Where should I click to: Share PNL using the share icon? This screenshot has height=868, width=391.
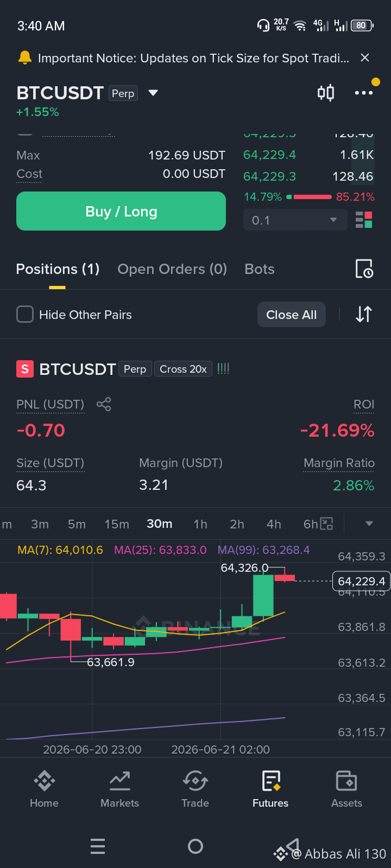point(104,404)
